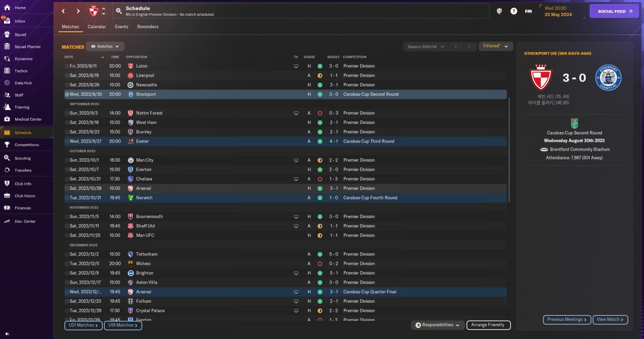The image size is (644, 339).
Task: Click Stockport County crest in match panel
Action: pyautogui.click(x=608, y=78)
